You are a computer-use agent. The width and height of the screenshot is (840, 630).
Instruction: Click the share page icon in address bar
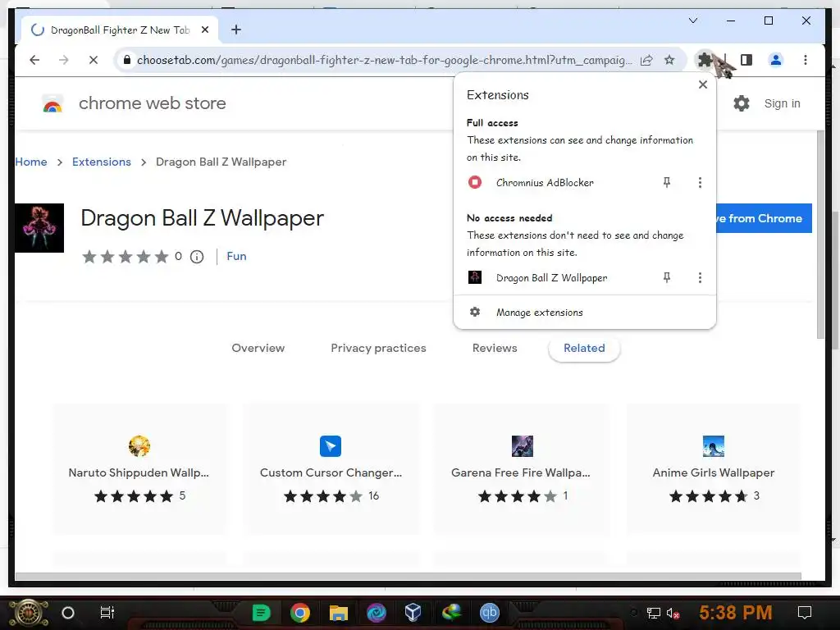(x=646, y=59)
